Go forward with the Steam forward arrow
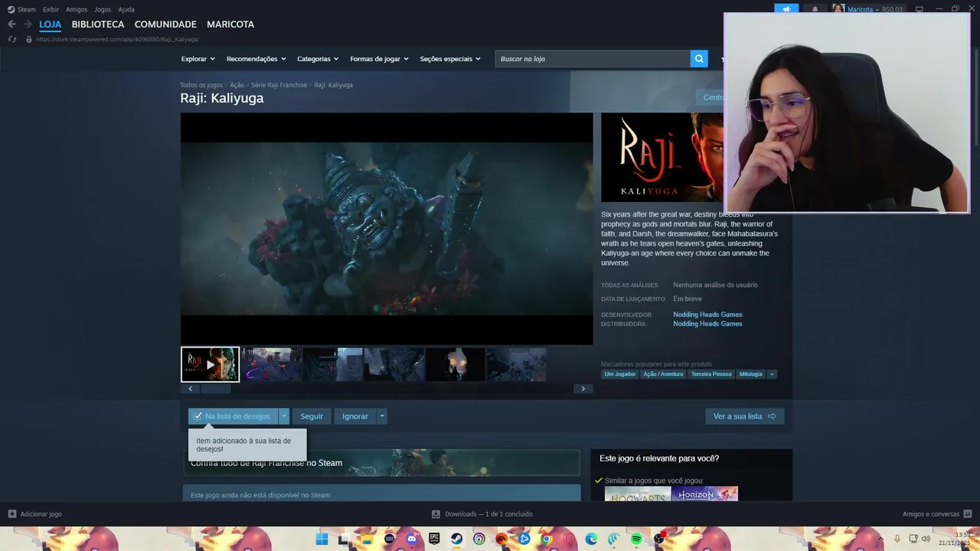 pyautogui.click(x=28, y=24)
